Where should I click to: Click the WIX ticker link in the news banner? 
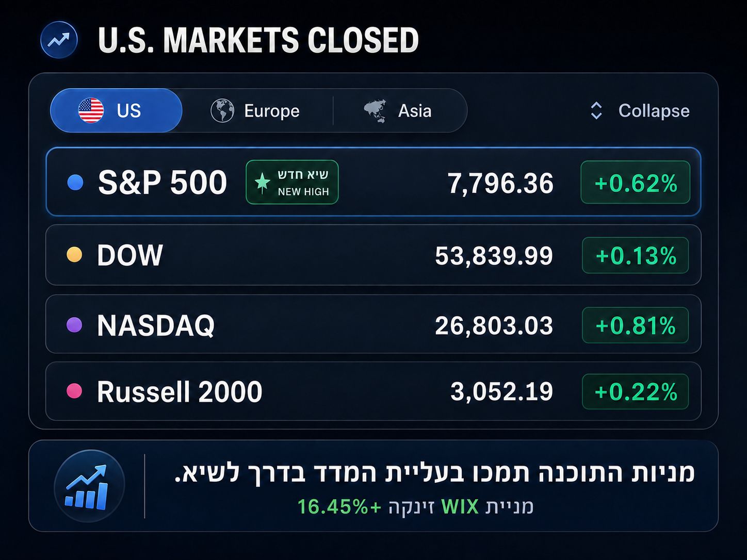pyautogui.click(x=460, y=506)
